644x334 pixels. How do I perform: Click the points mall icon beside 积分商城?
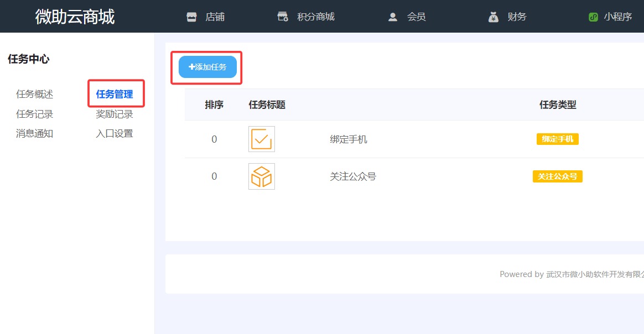pos(283,17)
